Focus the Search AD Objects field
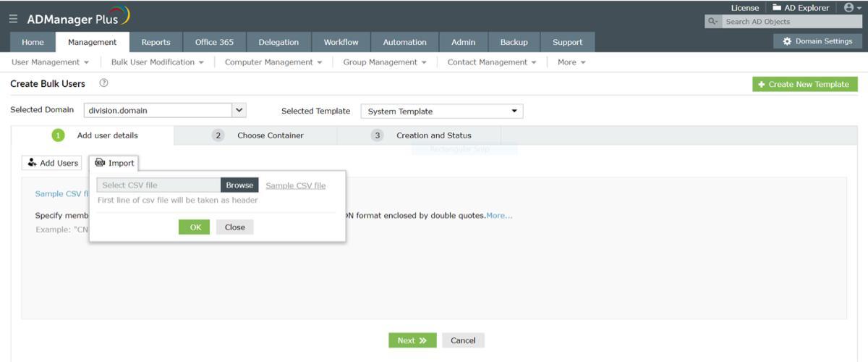This screenshot has width=868, height=362. (x=793, y=22)
